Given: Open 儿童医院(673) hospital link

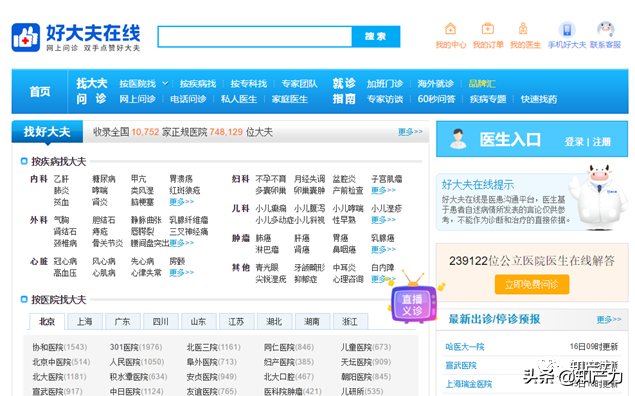Looking at the screenshot, I should tap(366, 347).
